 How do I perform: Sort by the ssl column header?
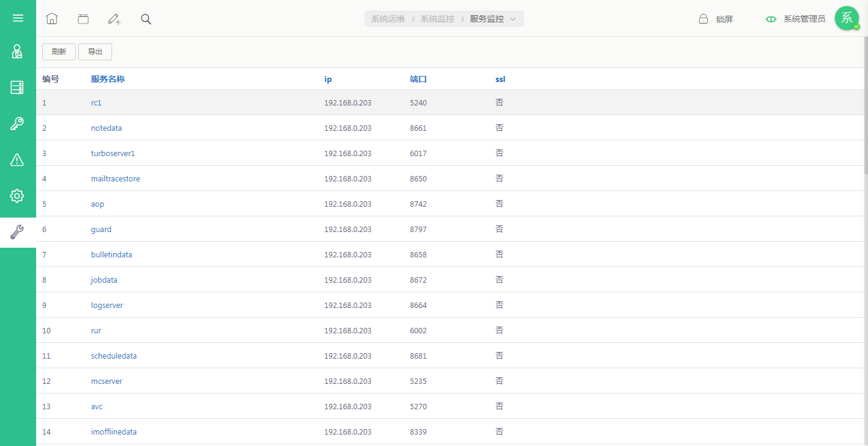(x=500, y=79)
